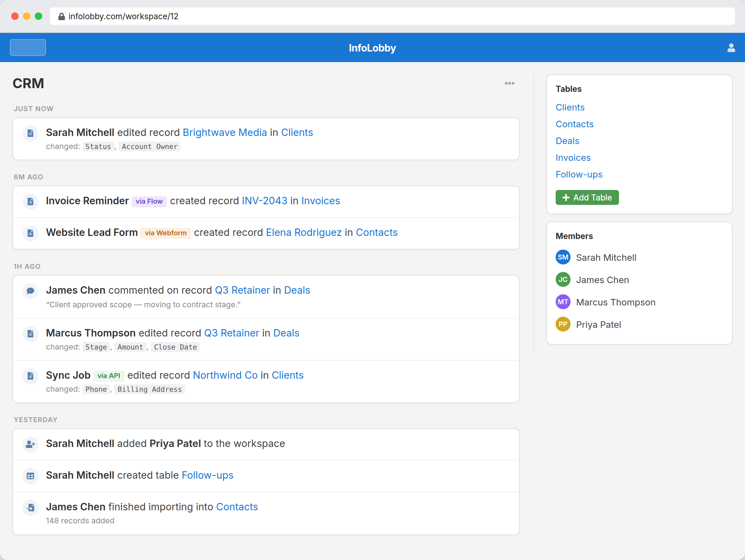This screenshot has width=745, height=560.
Task: Click the lock icon in the address bar
Action: pyautogui.click(x=61, y=16)
